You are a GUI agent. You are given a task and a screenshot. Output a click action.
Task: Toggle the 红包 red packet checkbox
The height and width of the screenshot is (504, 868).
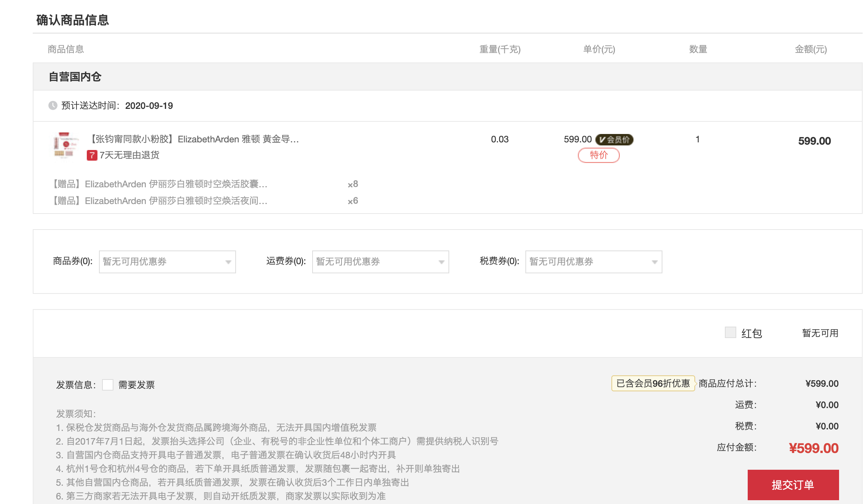(x=730, y=332)
